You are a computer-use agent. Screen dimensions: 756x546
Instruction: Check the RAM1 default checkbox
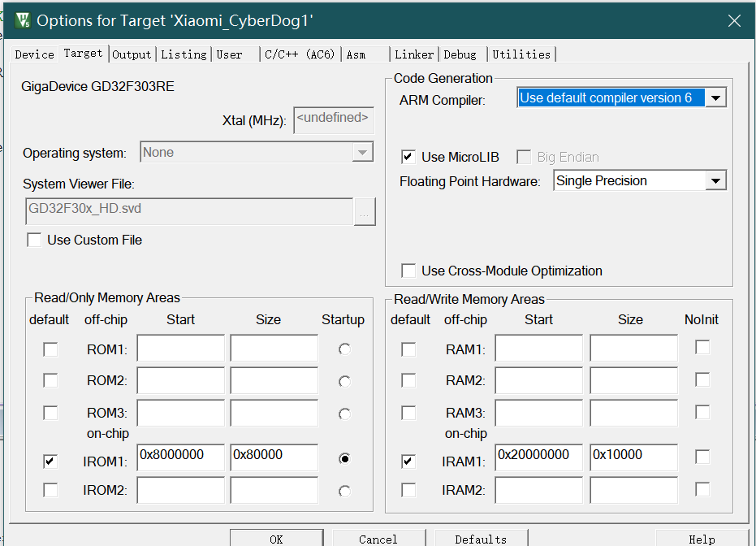408,349
